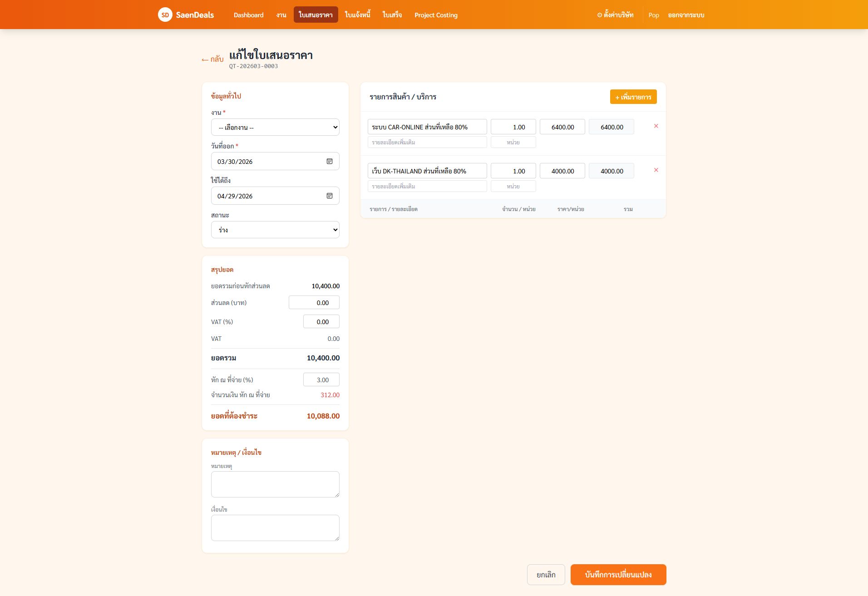Click the หมายเหตุ notes textarea
Image resolution: width=868 pixels, height=596 pixels.
(275, 484)
